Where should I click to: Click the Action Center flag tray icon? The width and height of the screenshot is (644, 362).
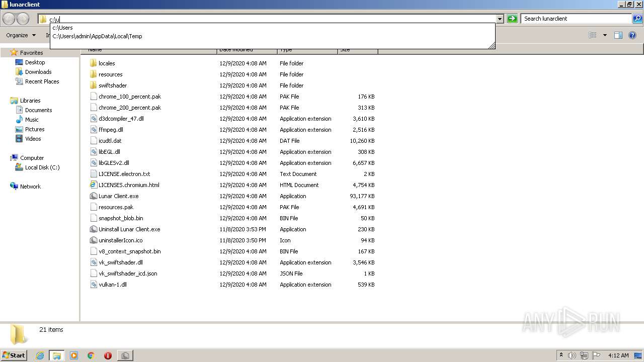[596, 355]
